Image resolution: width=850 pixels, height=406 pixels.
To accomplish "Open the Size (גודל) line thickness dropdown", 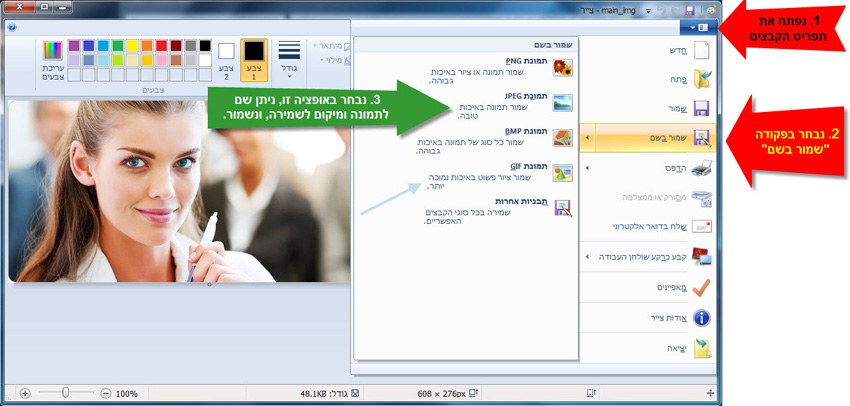I will [289, 59].
